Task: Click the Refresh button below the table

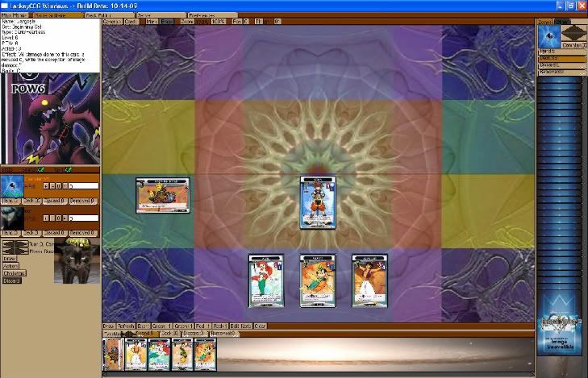Action: pos(126,326)
